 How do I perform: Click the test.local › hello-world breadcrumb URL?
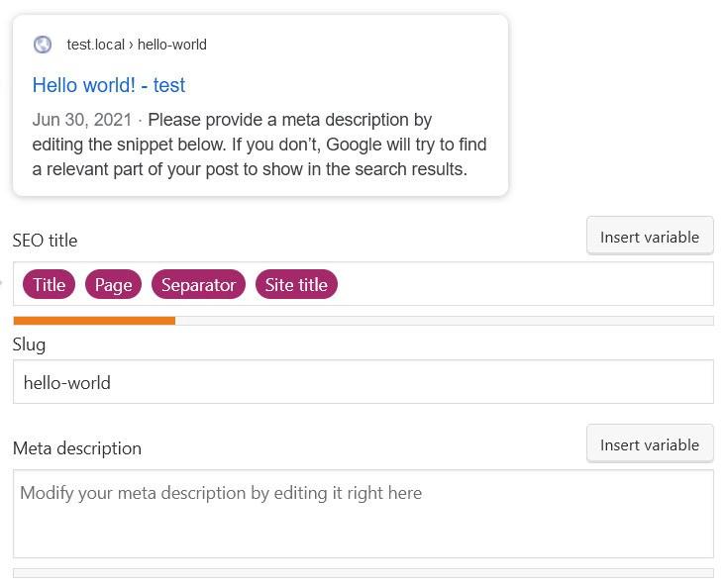(x=137, y=45)
